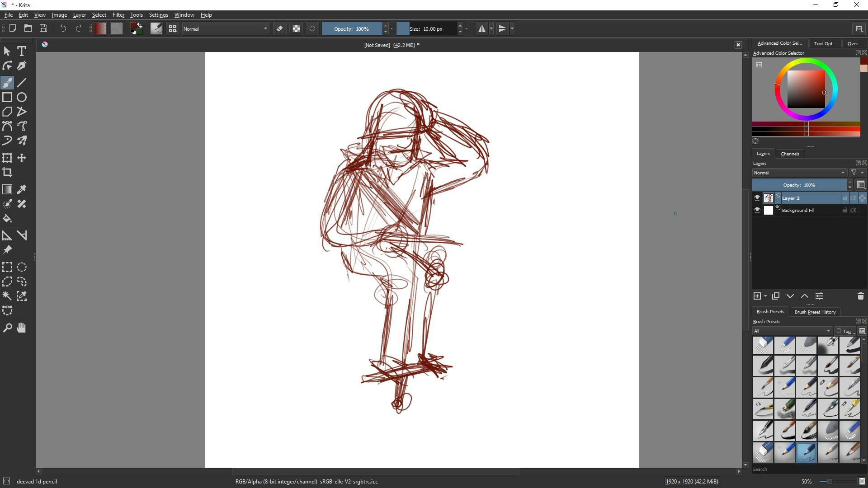The width and height of the screenshot is (868, 488).
Task: Select the Edit Shapes tool
Action: click(7, 66)
